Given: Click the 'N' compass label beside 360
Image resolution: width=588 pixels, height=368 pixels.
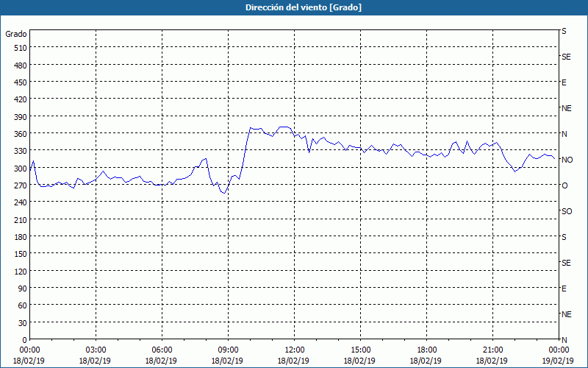Looking at the screenshot, I should (564, 134).
